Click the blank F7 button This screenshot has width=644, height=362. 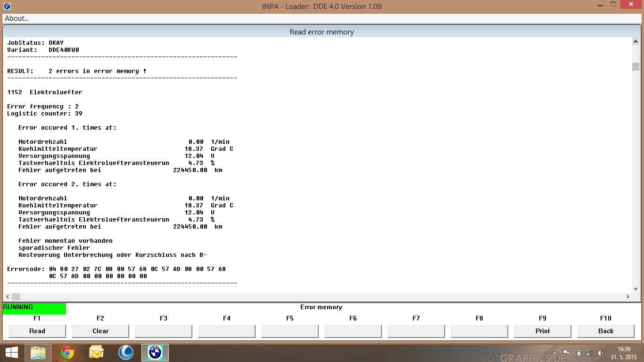[x=416, y=331]
